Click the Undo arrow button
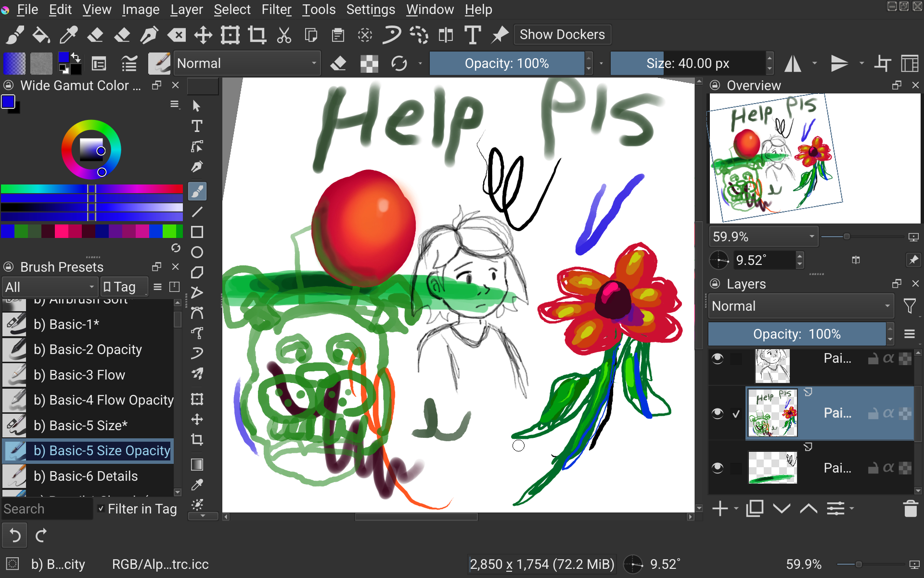This screenshot has height=578, width=924. [x=14, y=536]
